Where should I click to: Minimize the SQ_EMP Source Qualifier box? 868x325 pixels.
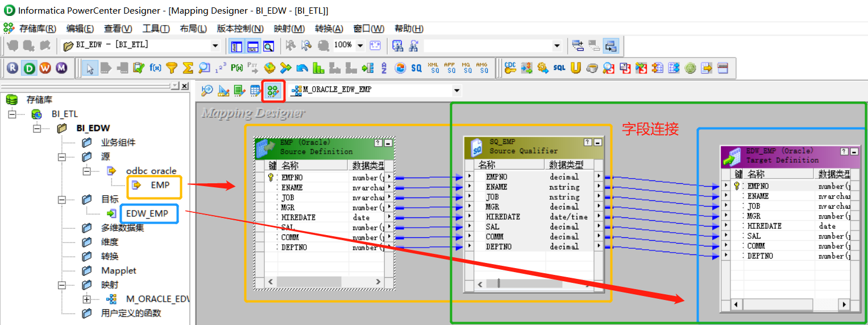pyautogui.click(x=597, y=142)
